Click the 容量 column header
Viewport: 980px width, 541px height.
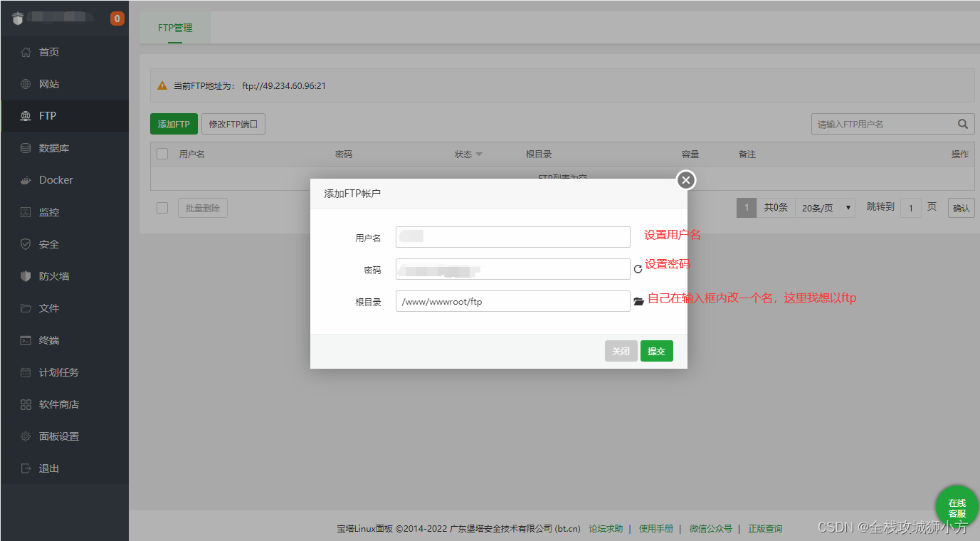pyautogui.click(x=690, y=154)
